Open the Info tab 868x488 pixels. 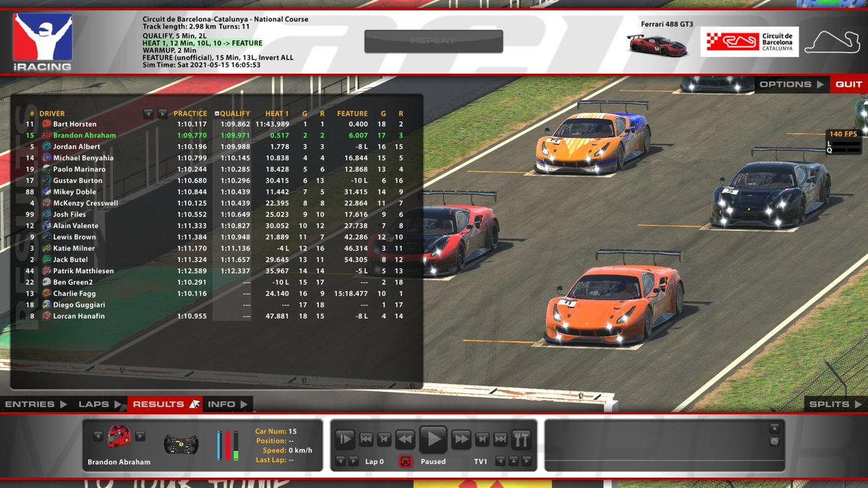228,404
